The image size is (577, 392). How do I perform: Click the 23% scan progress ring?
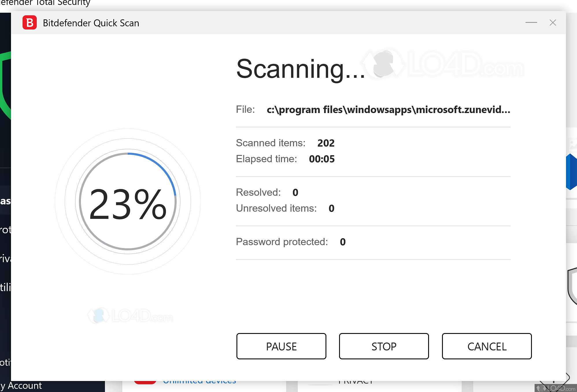pos(128,201)
